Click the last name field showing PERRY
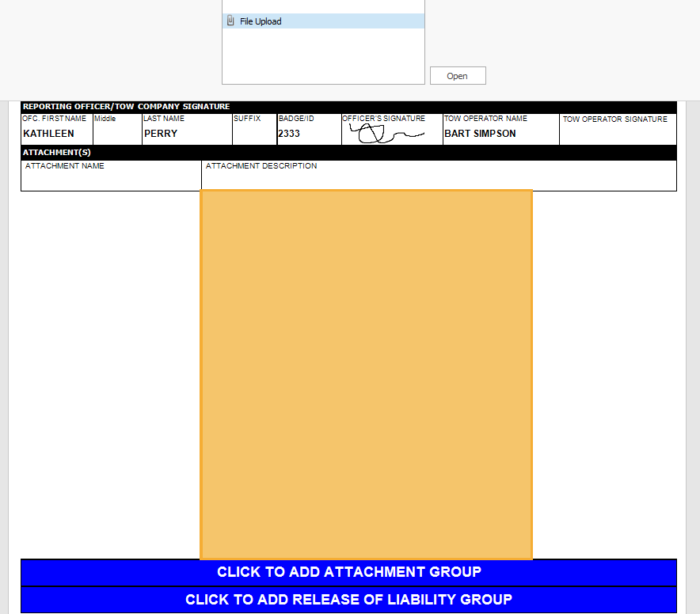700x614 pixels. (x=187, y=134)
